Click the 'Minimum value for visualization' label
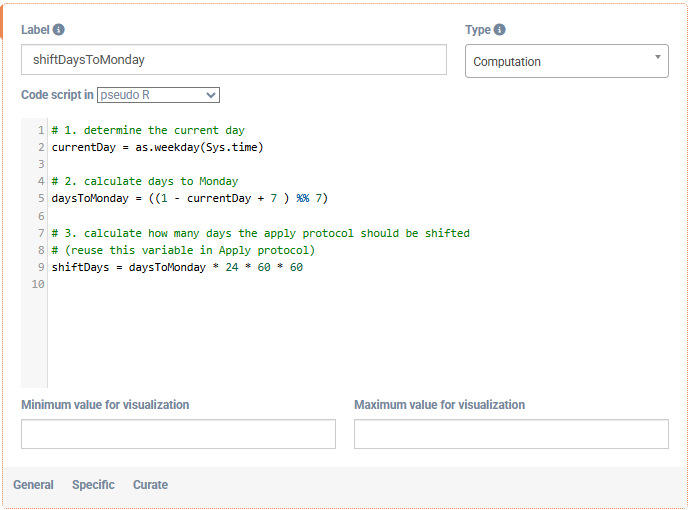Image resolution: width=689 pixels, height=510 pixels. 105,405
